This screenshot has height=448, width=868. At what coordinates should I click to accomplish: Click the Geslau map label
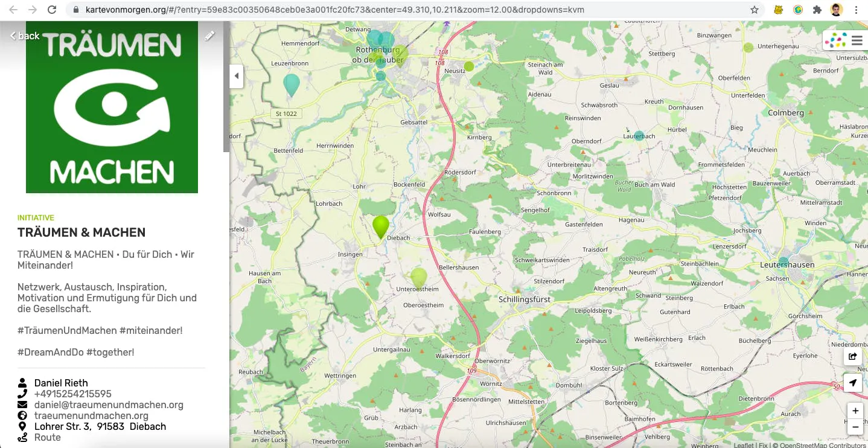pyautogui.click(x=610, y=86)
